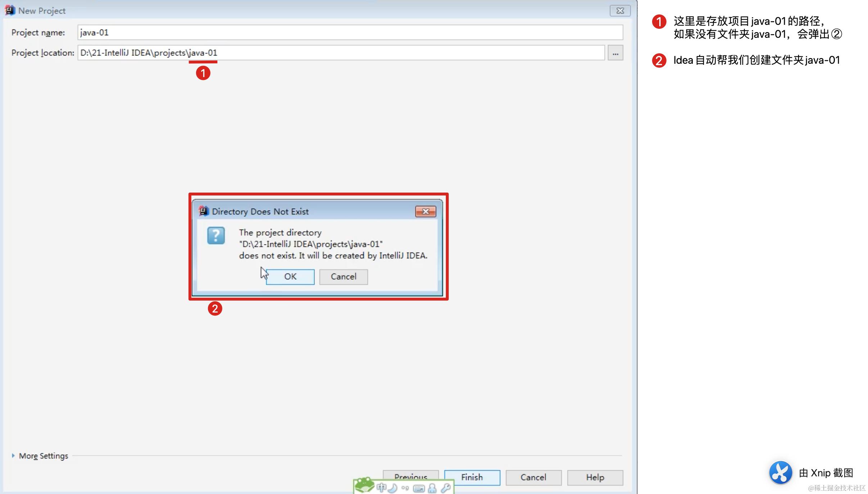Click the question mark icon in the dialog
This screenshot has width=868, height=494.
[x=216, y=235]
